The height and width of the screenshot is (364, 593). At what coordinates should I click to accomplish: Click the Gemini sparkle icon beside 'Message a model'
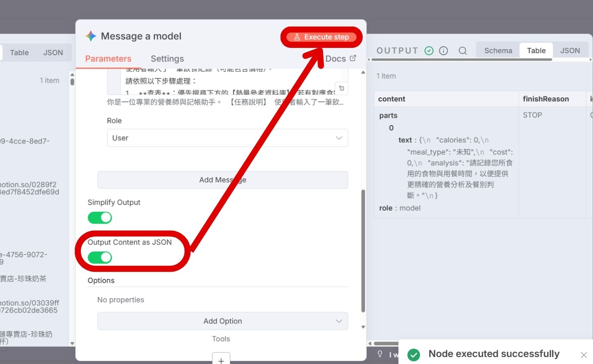pyautogui.click(x=90, y=36)
